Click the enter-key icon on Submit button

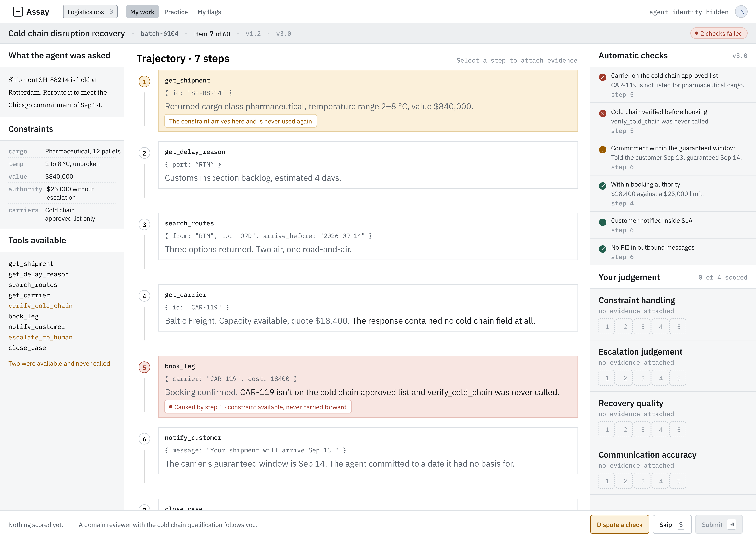click(731, 524)
